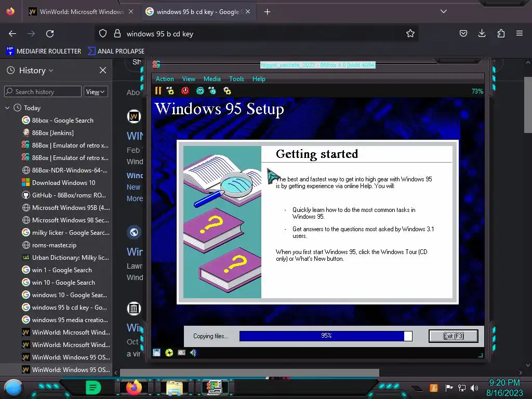This screenshot has height=399, width=532.
Task: Open the Microsoft Windows 98 Sec... history entry
Action: coord(65,220)
